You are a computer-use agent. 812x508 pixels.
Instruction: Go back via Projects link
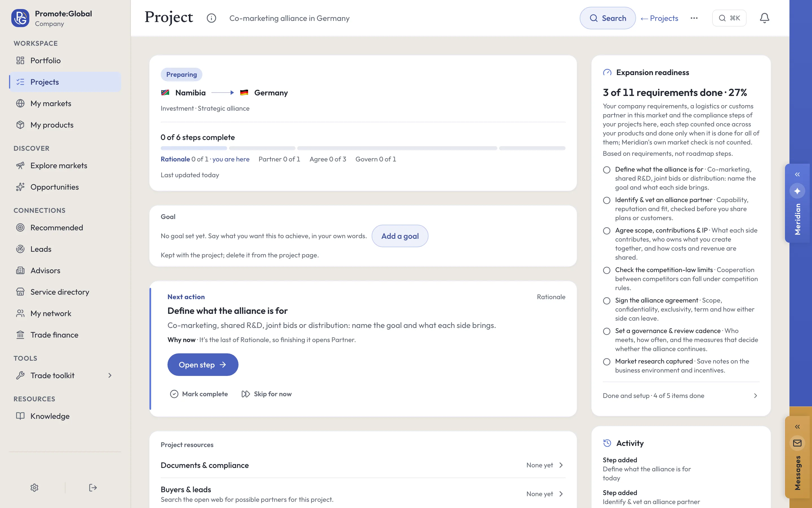(x=659, y=18)
